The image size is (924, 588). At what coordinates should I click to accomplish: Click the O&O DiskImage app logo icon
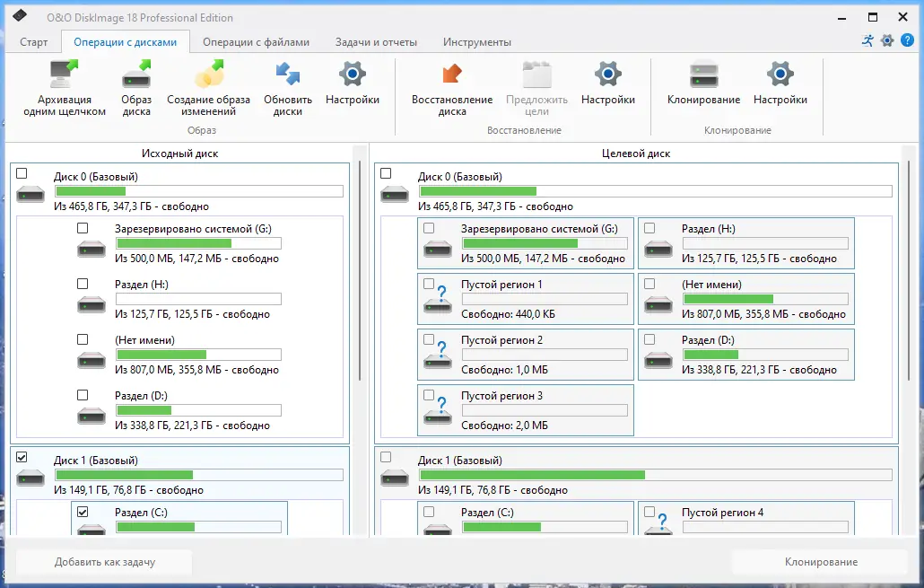point(20,16)
